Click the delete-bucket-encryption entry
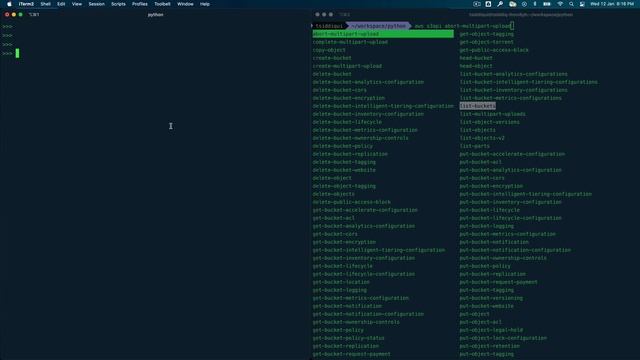 coord(349,98)
